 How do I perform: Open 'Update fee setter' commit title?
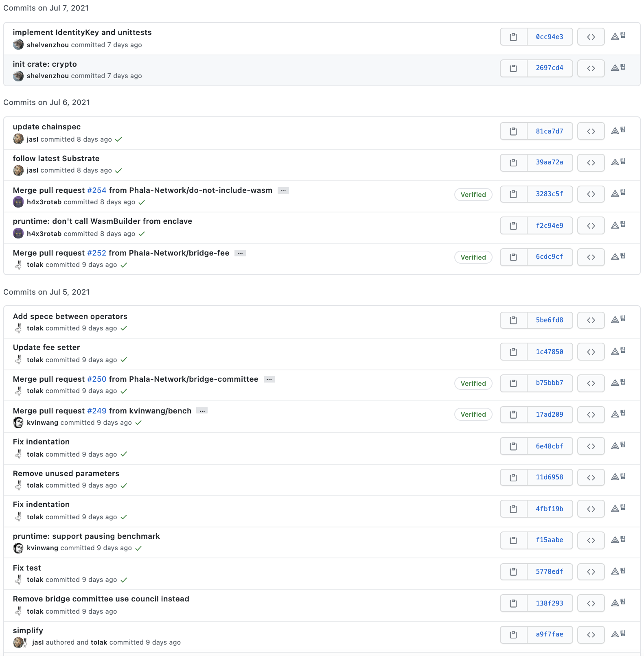[46, 348]
